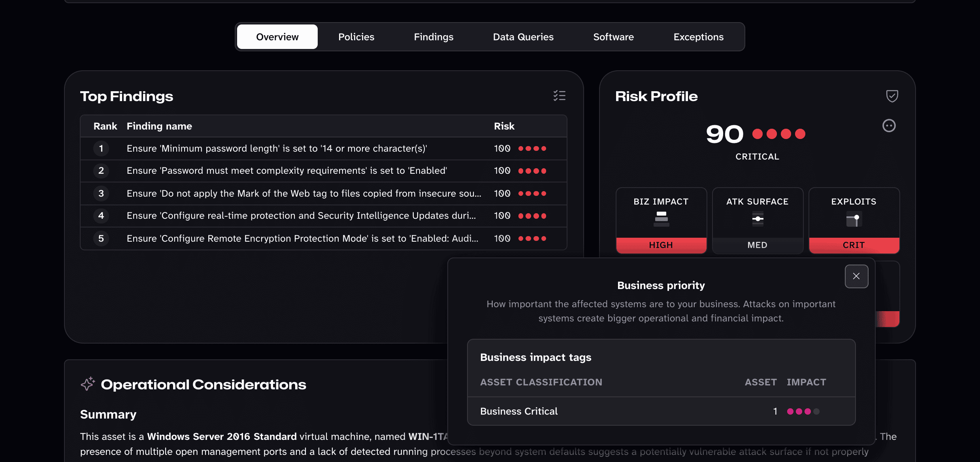Open the Top Findings checklist icon
Viewport: 980px width, 462px height.
[x=559, y=96]
